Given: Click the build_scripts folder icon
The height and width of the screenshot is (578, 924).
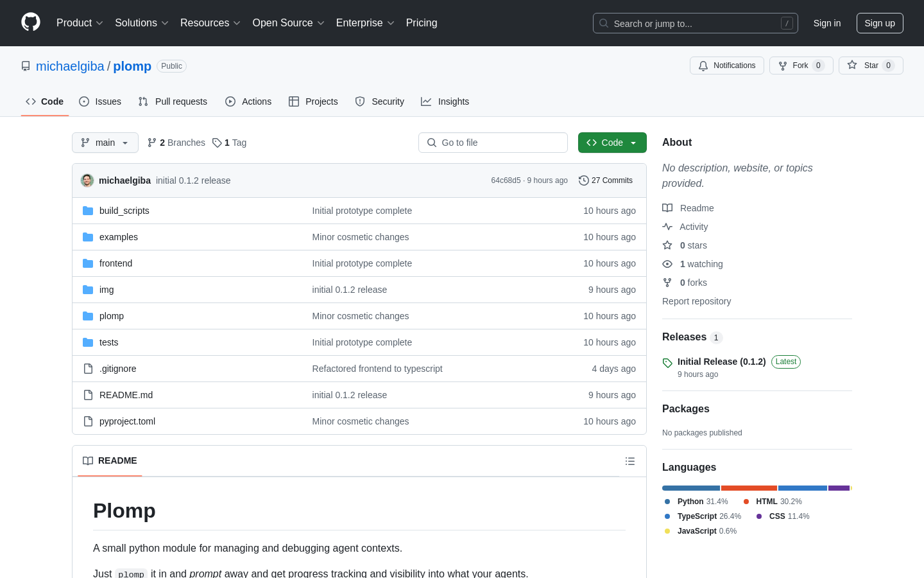Looking at the screenshot, I should pyautogui.click(x=88, y=211).
